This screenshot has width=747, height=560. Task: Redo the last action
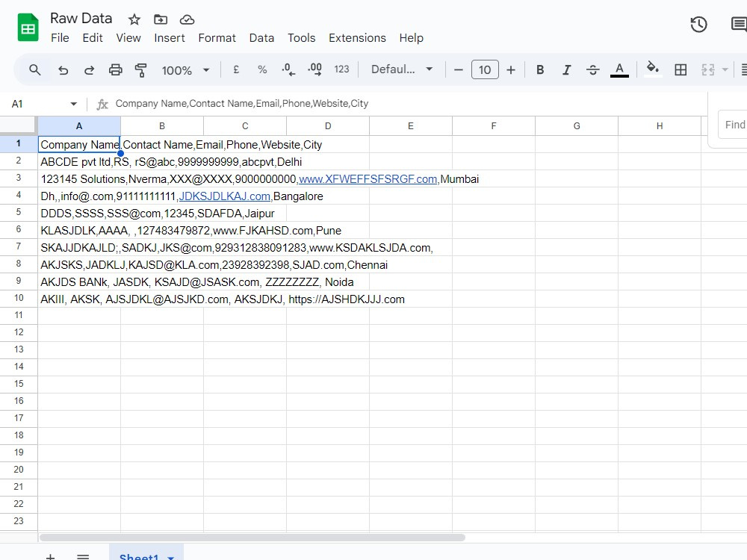[89, 70]
